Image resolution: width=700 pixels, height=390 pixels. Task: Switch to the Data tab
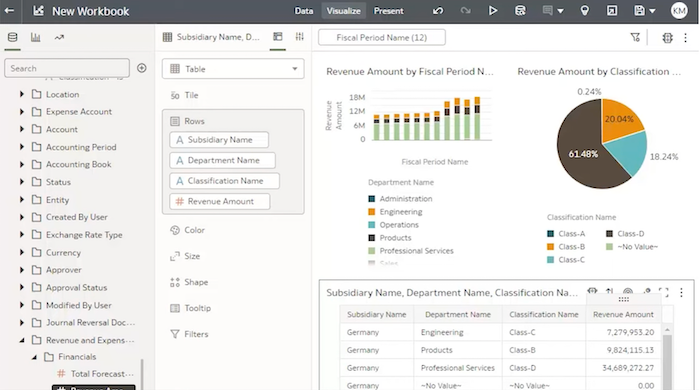tap(304, 11)
